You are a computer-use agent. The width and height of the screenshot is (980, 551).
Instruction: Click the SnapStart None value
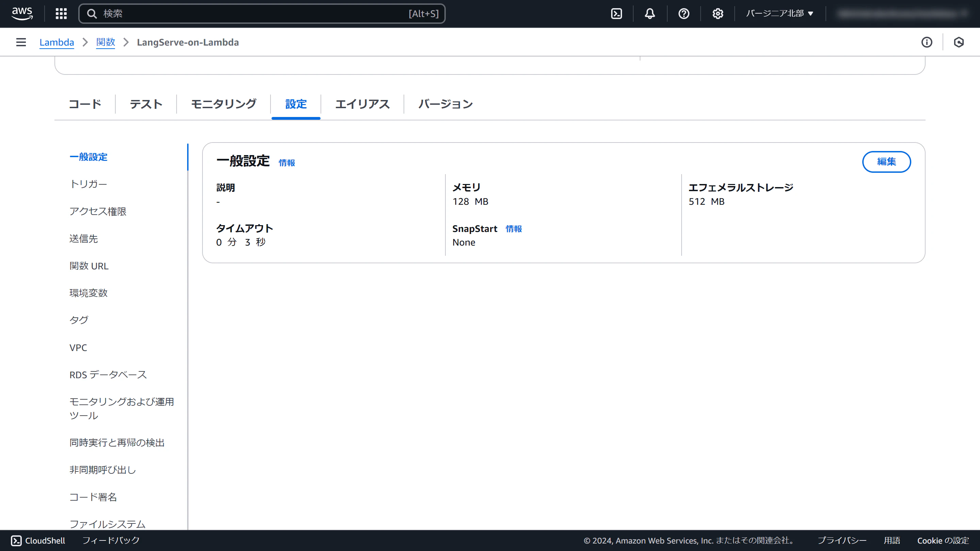click(464, 242)
